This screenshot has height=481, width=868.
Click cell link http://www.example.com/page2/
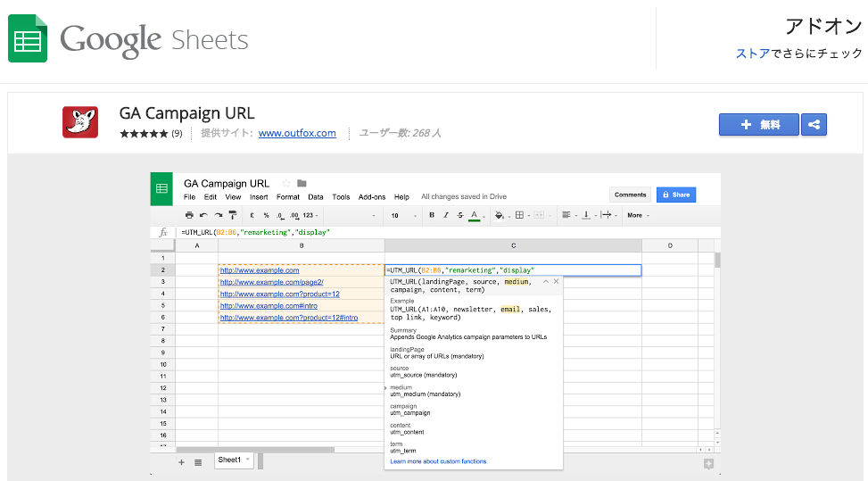pos(272,282)
